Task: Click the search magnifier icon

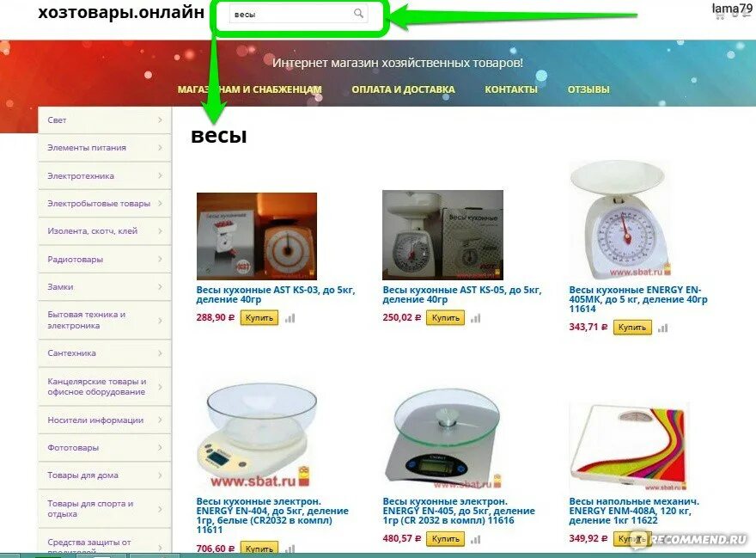Action: click(x=358, y=14)
